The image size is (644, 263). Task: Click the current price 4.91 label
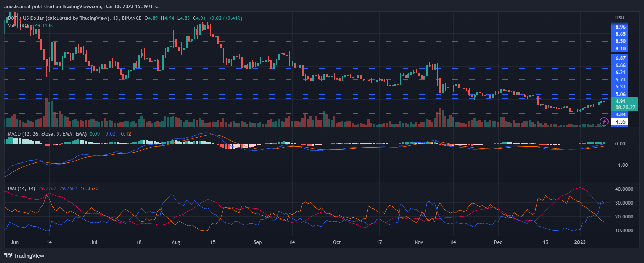click(x=620, y=101)
